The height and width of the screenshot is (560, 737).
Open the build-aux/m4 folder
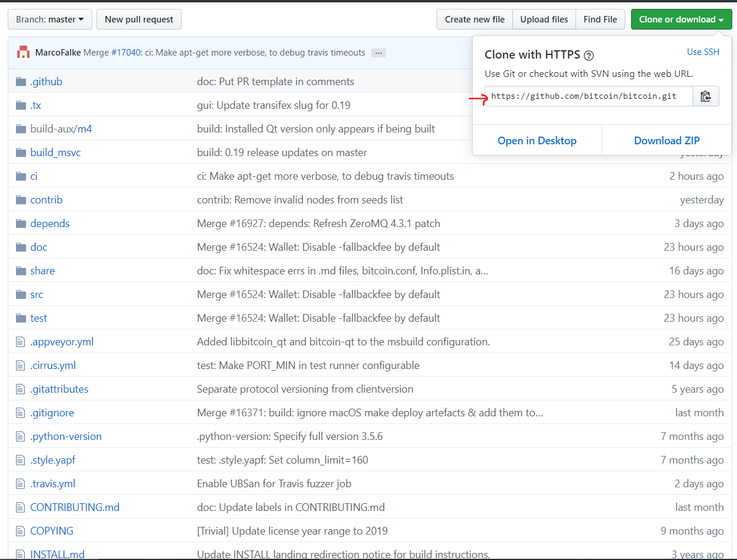(x=61, y=129)
